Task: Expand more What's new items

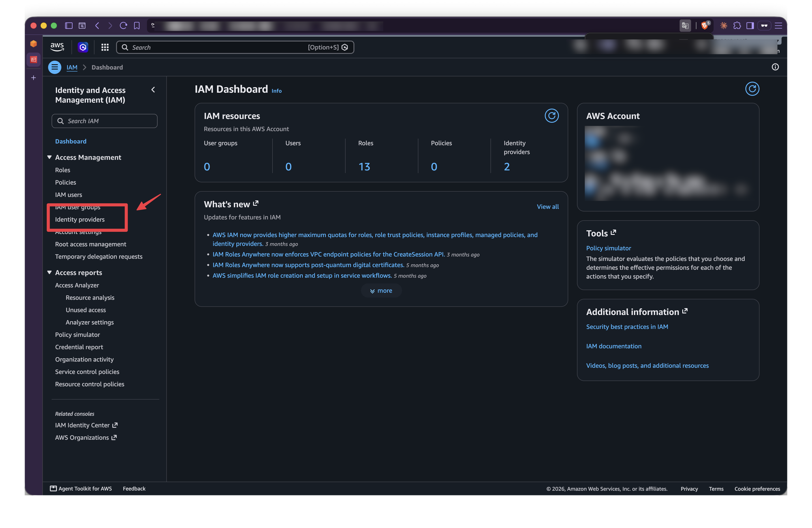Action: (x=381, y=291)
